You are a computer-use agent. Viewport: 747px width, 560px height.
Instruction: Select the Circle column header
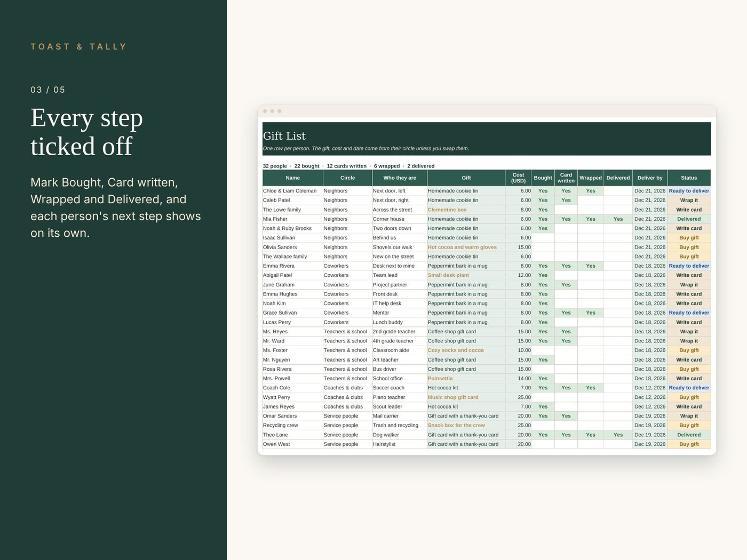347,178
